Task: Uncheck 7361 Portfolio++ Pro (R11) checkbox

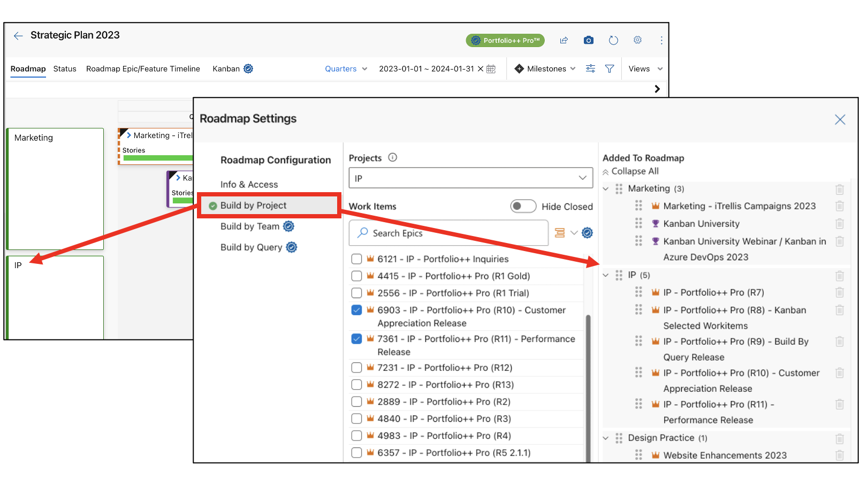Action: click(x=356, y=339)
